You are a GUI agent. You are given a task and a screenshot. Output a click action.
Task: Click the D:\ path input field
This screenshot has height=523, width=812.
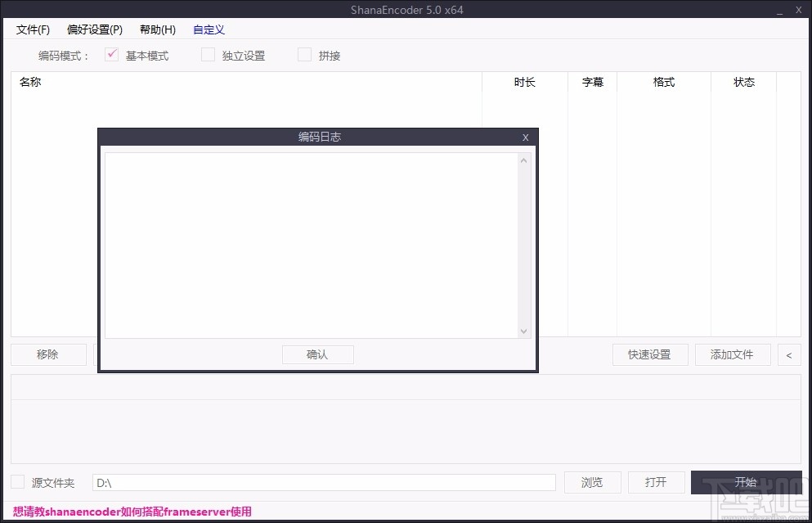[324, 482]
